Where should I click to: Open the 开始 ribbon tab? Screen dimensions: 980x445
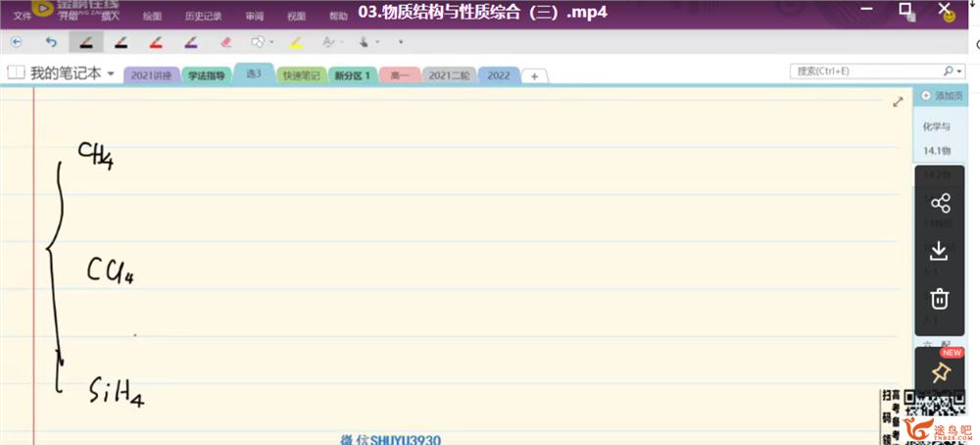(68, 17)
